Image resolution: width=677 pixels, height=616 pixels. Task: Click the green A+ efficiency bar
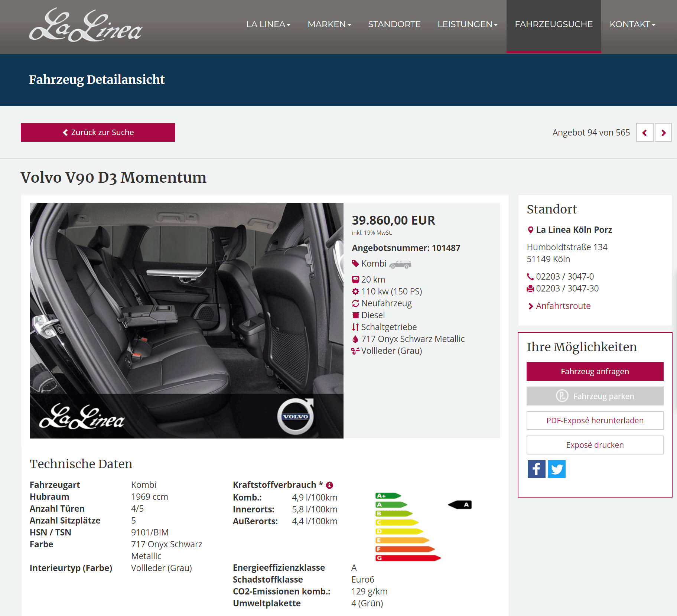pos(388,496)
